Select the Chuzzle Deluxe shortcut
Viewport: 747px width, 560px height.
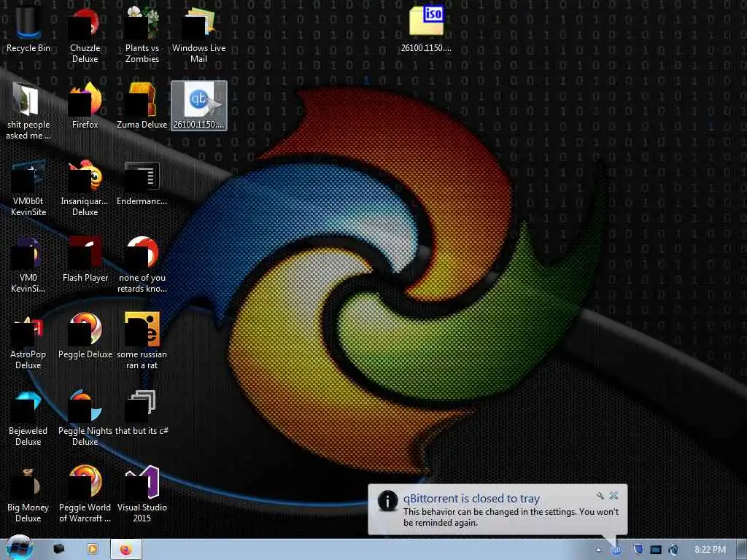[85, 34]
